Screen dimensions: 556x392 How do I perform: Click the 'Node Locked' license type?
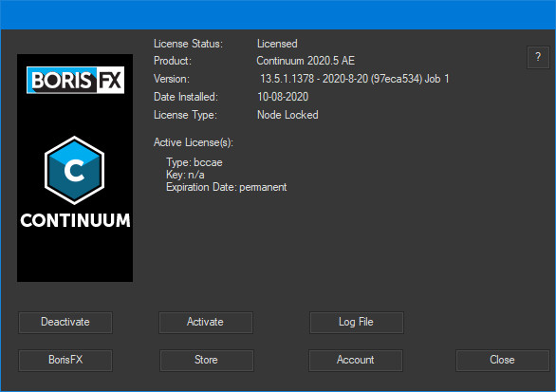coord(287,115)
